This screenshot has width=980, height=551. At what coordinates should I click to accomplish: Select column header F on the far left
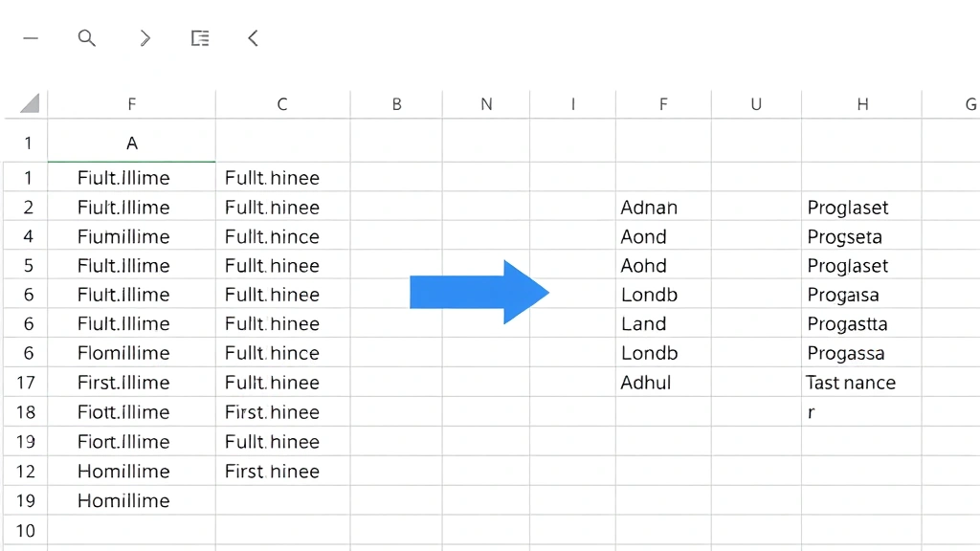click(x=131, y=103)
